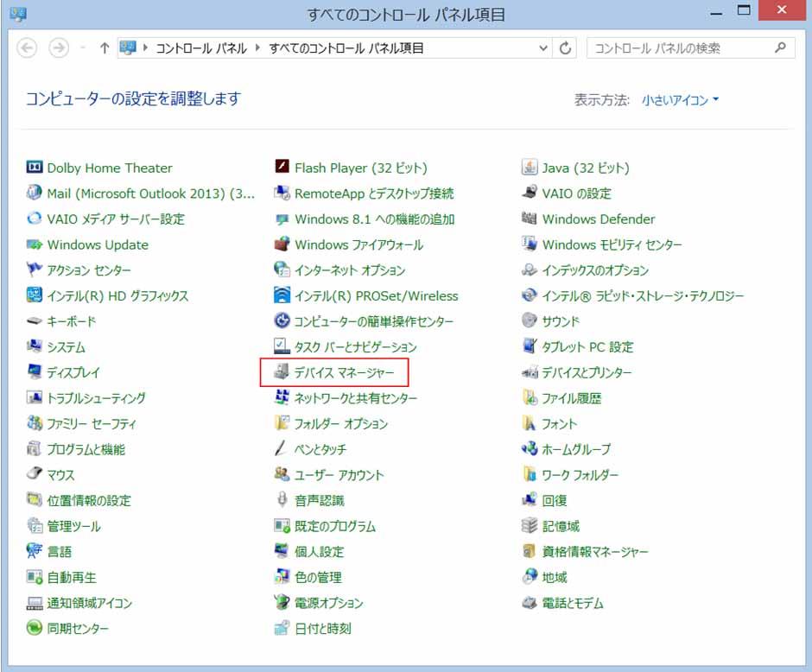Expand the root computer breadcrumb arrow
Image resolution: width=812 pixels, height=672 pixels.
[x=145, y=48]
